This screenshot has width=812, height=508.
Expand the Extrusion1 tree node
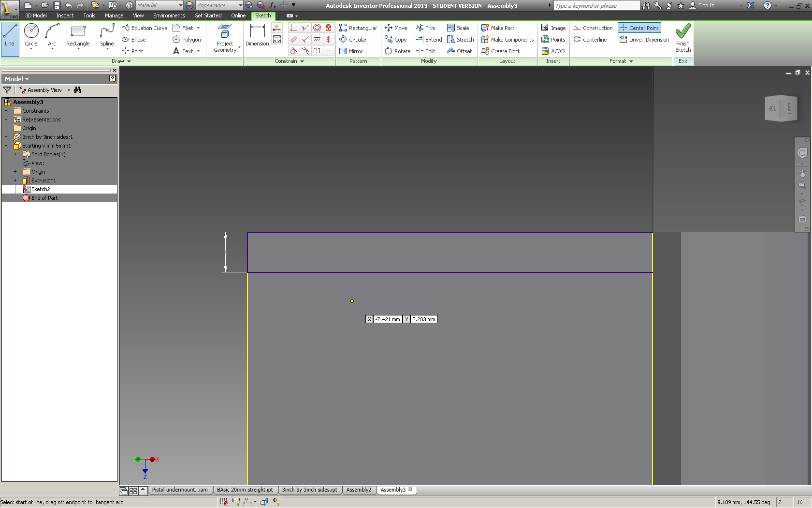pyautogui.click(x=15, y=180)
